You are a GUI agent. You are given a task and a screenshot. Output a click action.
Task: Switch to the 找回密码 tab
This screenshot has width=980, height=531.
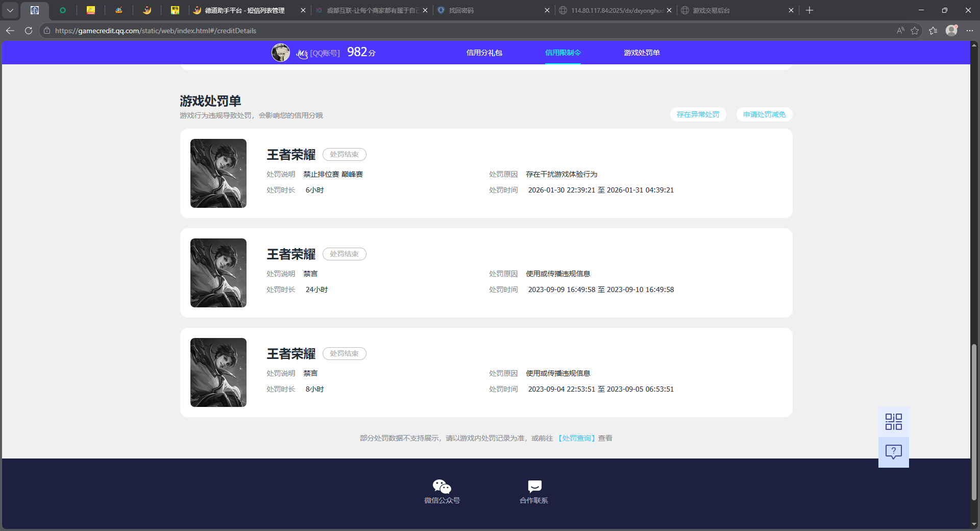pos(494,10)
